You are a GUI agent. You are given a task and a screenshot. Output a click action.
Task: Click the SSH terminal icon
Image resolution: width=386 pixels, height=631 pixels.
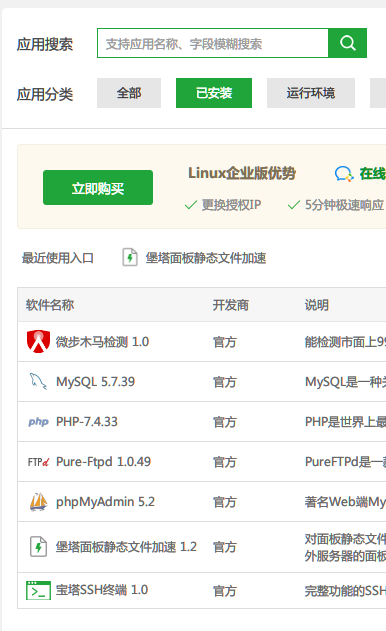pyautogui.click(x=38, y=590)
